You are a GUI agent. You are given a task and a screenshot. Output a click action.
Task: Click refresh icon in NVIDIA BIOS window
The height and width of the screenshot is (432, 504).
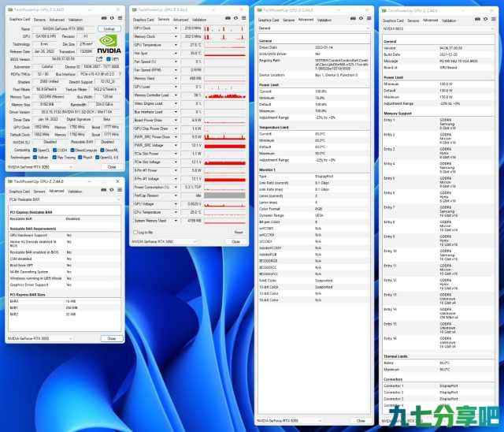click(486, 19)
